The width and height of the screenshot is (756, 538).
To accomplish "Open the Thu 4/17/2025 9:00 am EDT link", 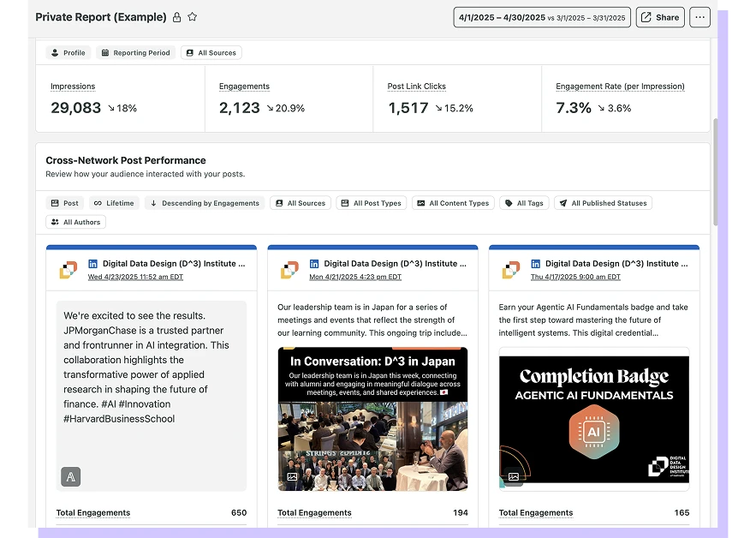I will point(575,277).
